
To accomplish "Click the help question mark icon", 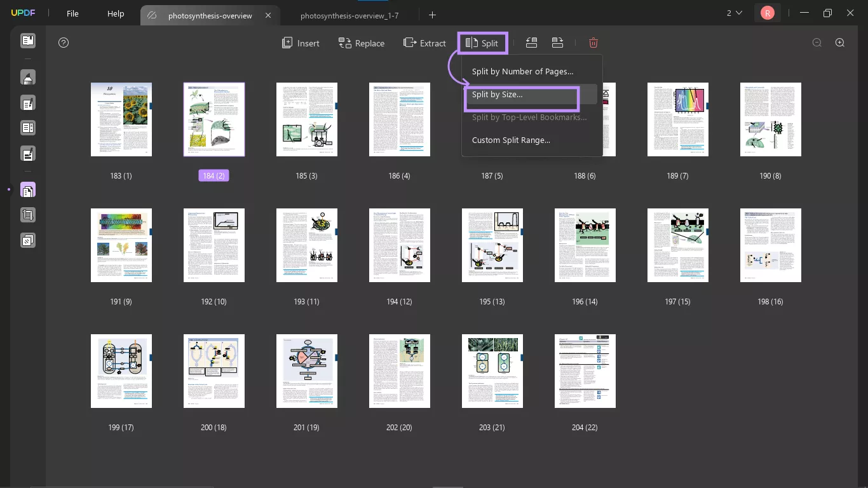I will click(x=64, y=43).
